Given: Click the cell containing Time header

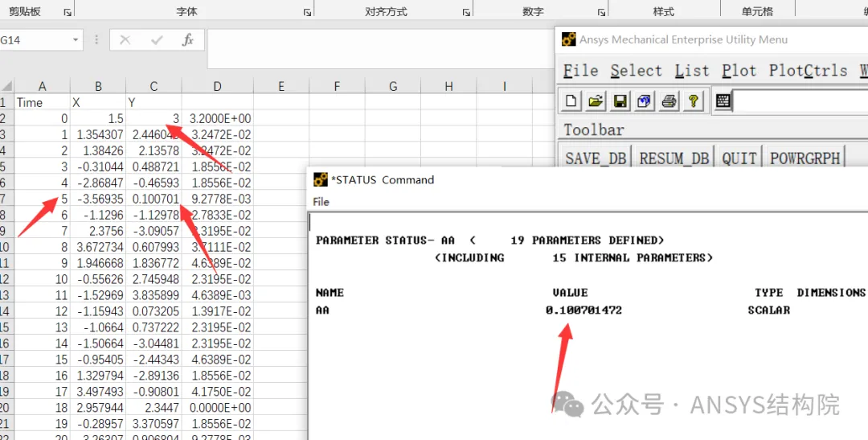Looking at the screenshot, I should click(x=42, y=102).
